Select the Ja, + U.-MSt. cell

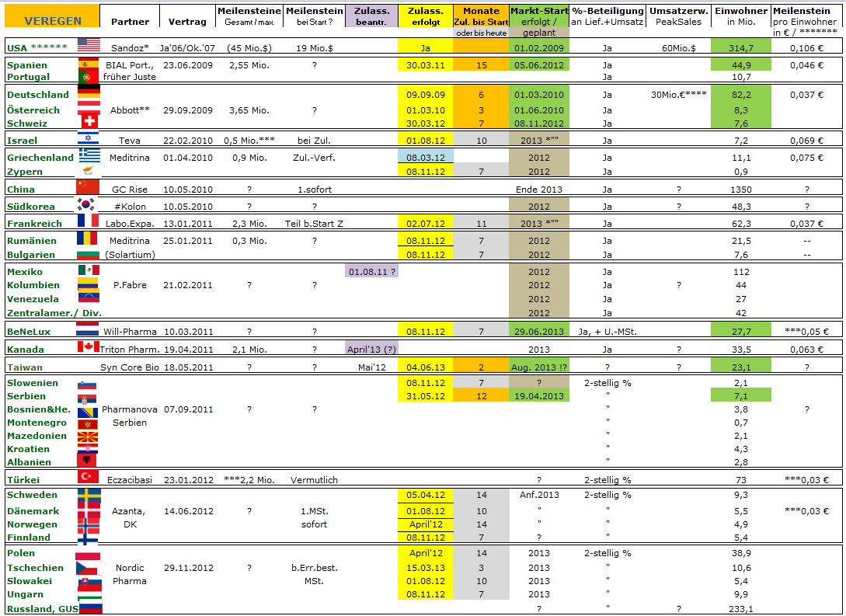click(x=607, y=331)
